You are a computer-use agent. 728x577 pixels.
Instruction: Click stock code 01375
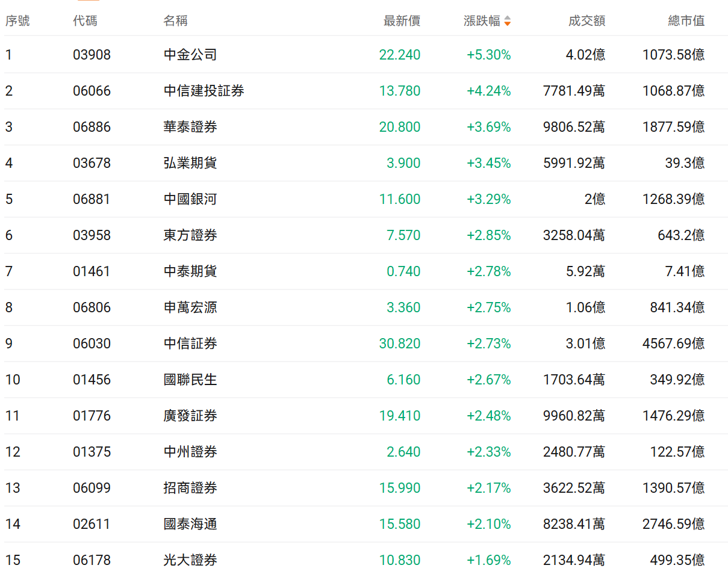click(92, 452)
